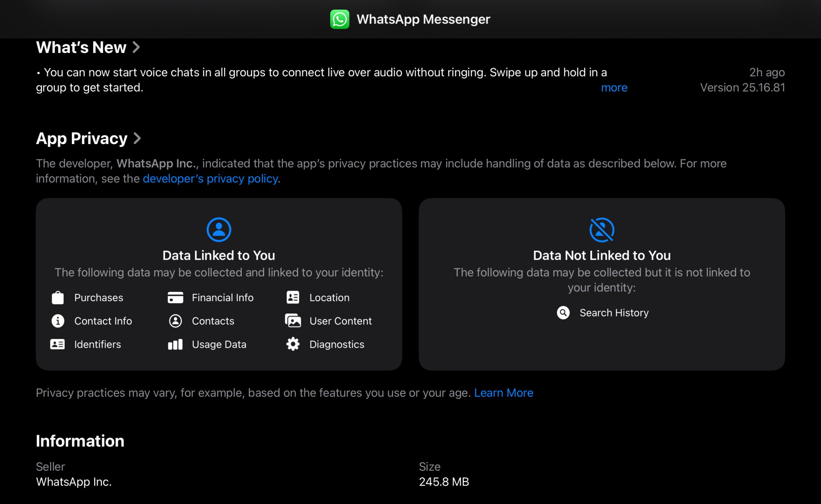The height and width of the screenshot is (504, 821).
Task: Click the Diagnostics gear icon
Action: point(293,344)
